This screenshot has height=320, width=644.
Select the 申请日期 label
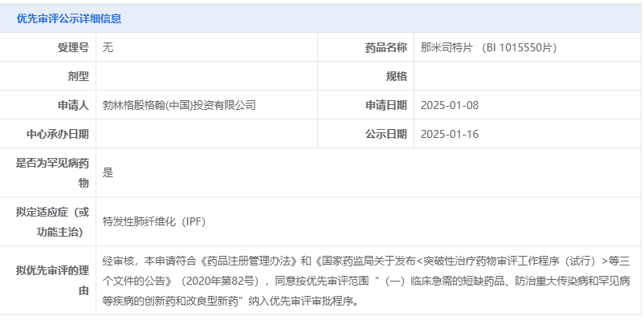(386, 105)
